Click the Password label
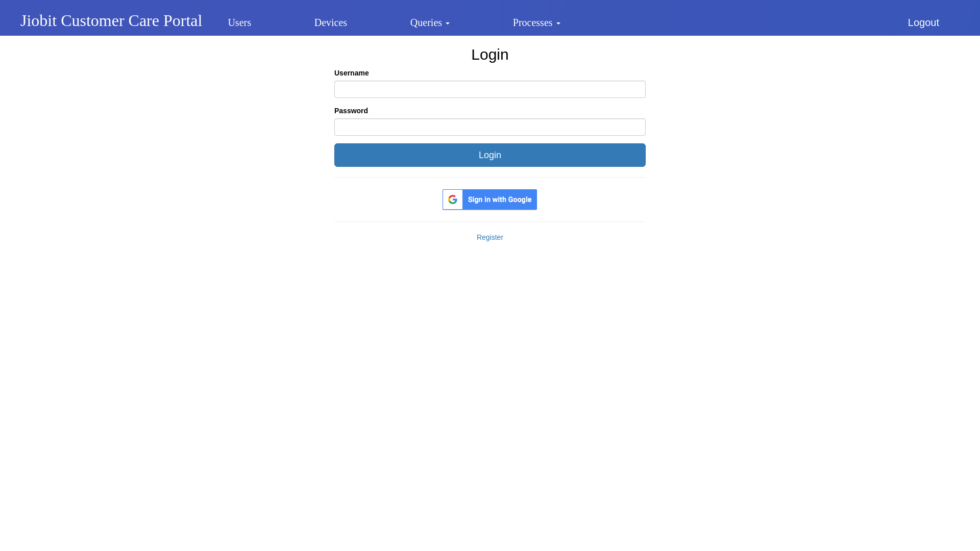Screen dimensions: 980x551 pyautogui.click(x=351, y=111)
